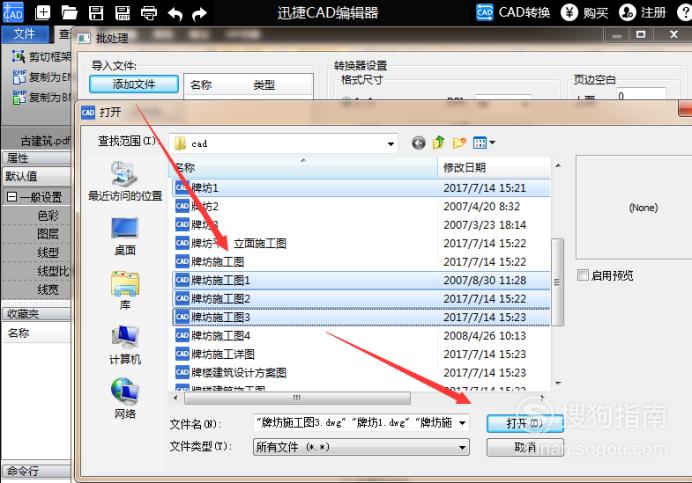Screen dimensions: 692x483
Task: Select file 牌坊施工详图
Action: (x=361, y=354)
